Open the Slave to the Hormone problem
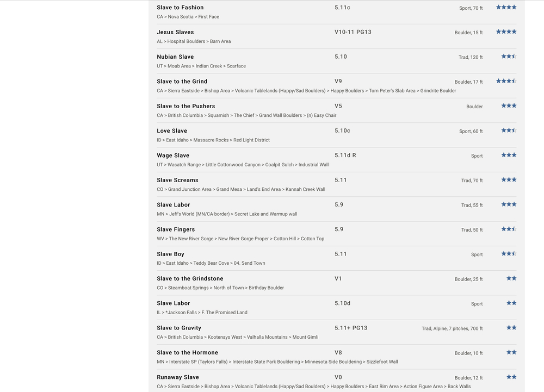The image size is (544, 392). coord(187,352)
